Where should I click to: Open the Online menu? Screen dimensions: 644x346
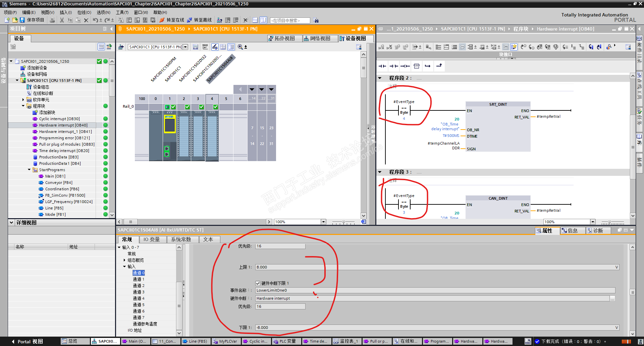(84, 12)
